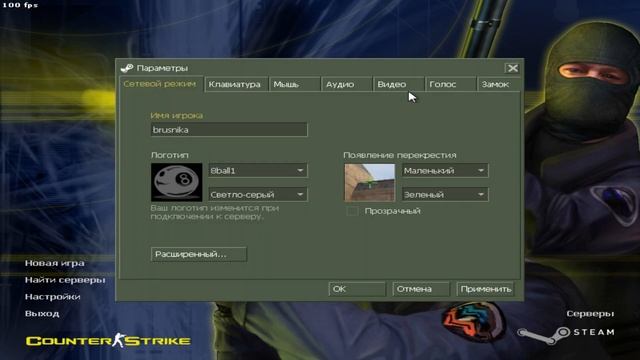Switch to the Замок tab
Image resolution: width=640 pixels, height=360 pixels.
coord(499,84)
